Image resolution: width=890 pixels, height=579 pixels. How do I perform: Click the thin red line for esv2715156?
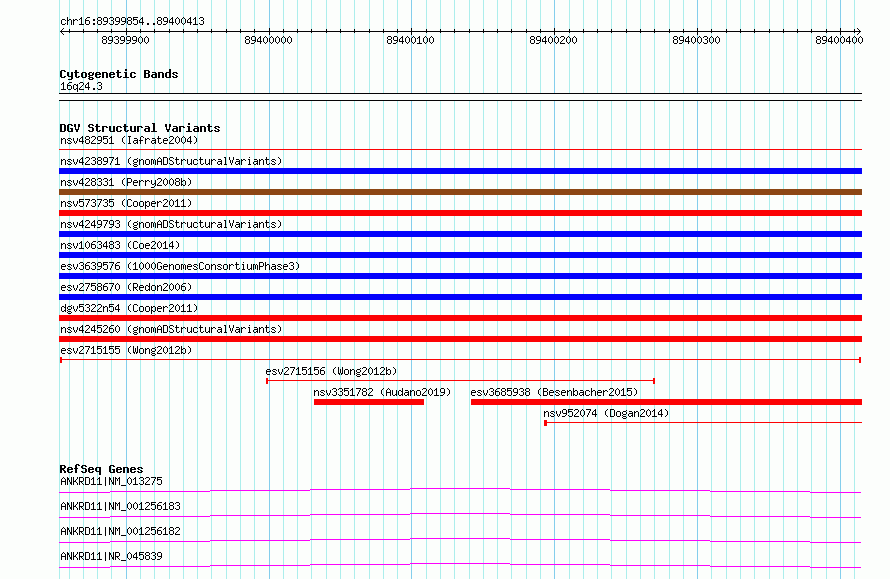pyautogui.click(x=460, y=381)
